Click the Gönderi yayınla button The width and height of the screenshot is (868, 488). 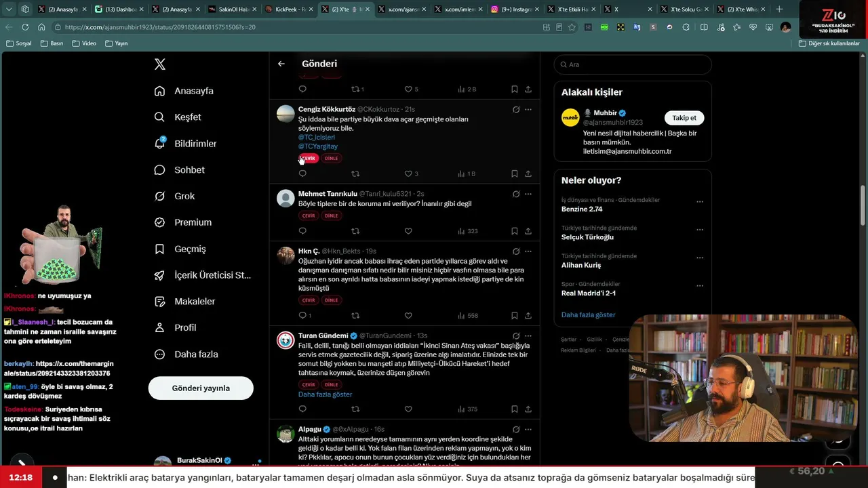click(x=201, y=388)
